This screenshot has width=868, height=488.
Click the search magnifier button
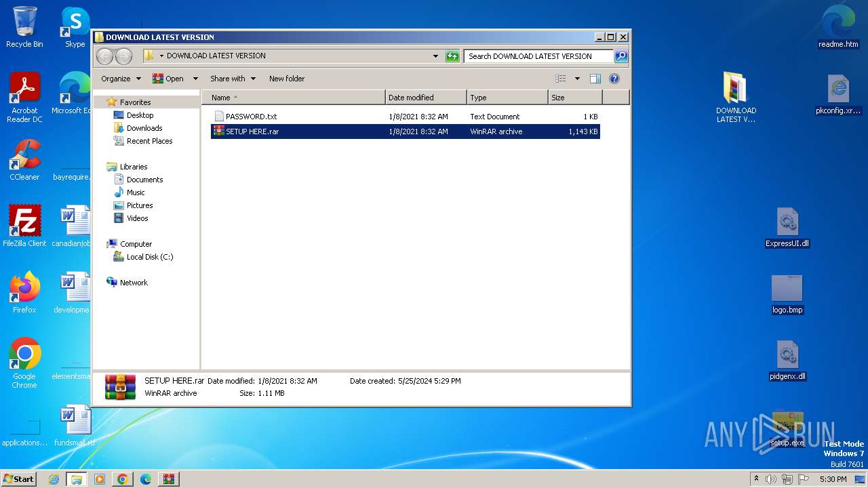click(620, 56)
